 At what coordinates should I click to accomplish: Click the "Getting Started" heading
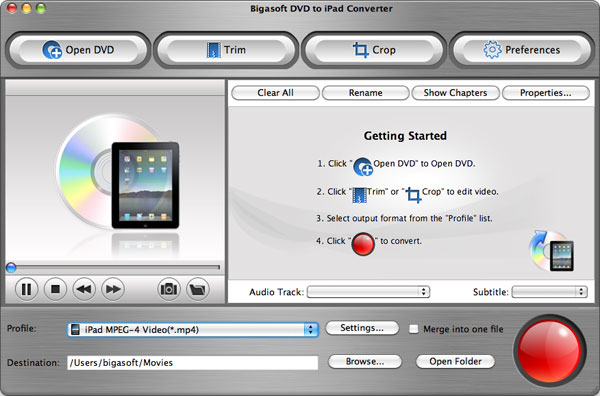[405, 136]
